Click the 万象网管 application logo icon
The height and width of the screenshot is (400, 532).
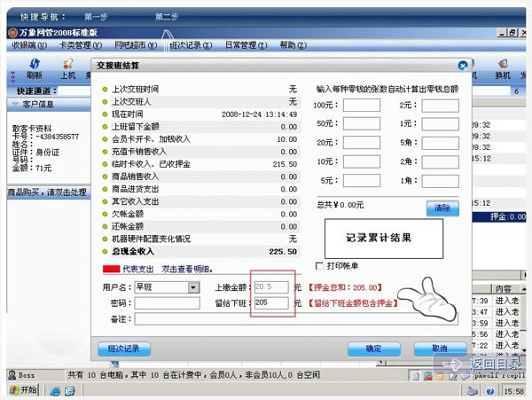click(x=13, y=33)
